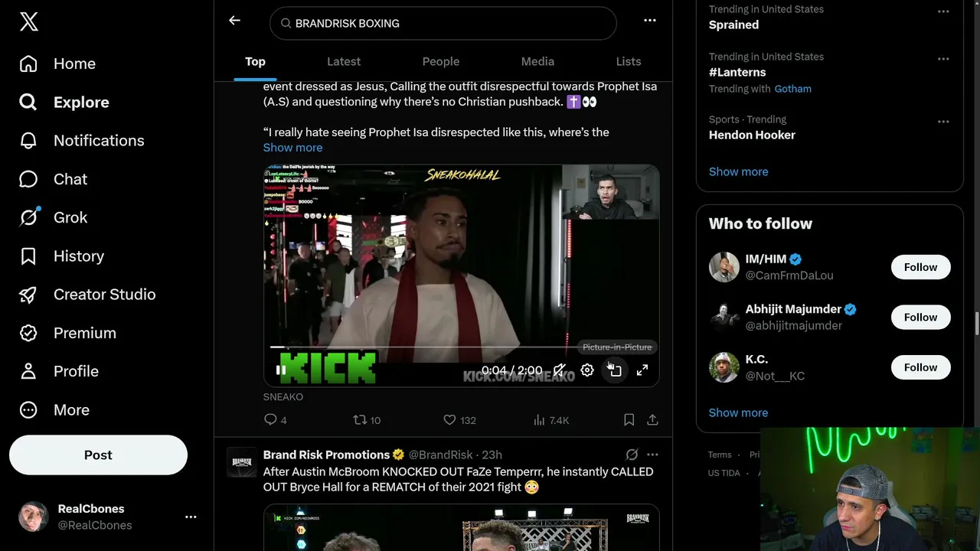Screen dimensions: 980x551
Task: Click the Post button
Action: (x=98, y=455)
